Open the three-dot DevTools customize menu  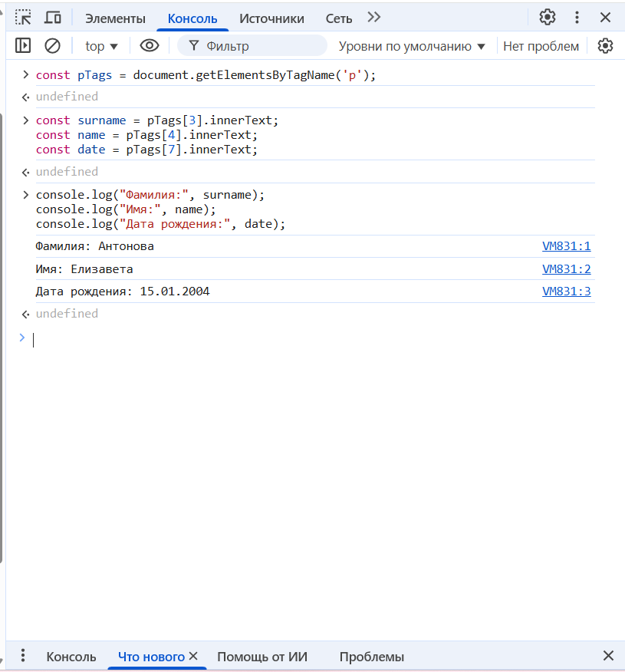577,18
